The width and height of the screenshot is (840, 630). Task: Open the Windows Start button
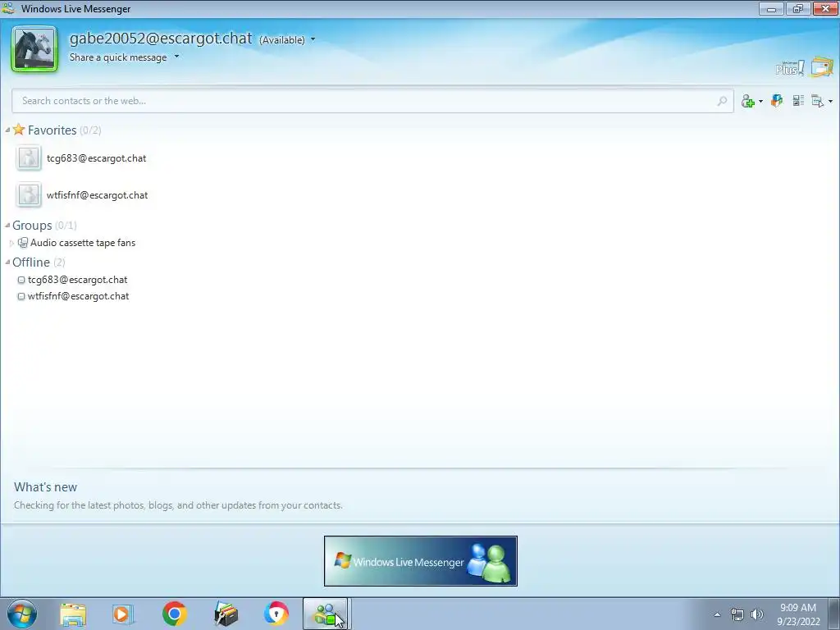pyautogui.click(x=22, y=614)
